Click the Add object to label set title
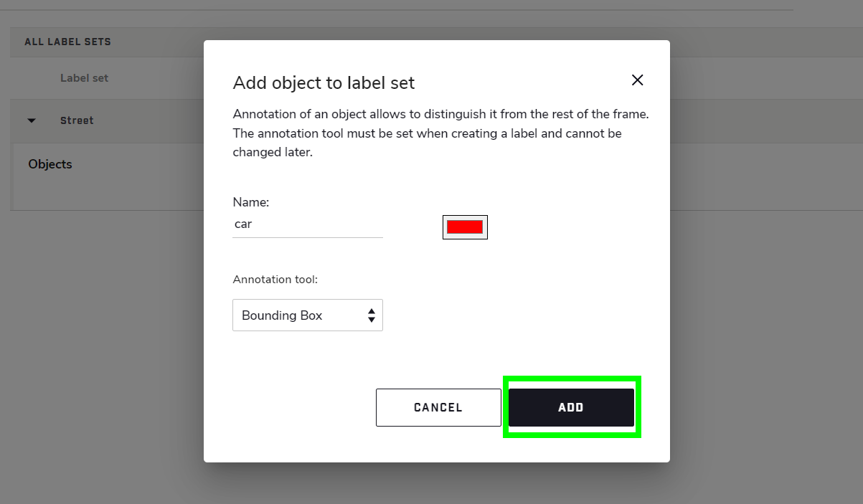The width and height of the screenshot is (863, 504). (323, 82)
